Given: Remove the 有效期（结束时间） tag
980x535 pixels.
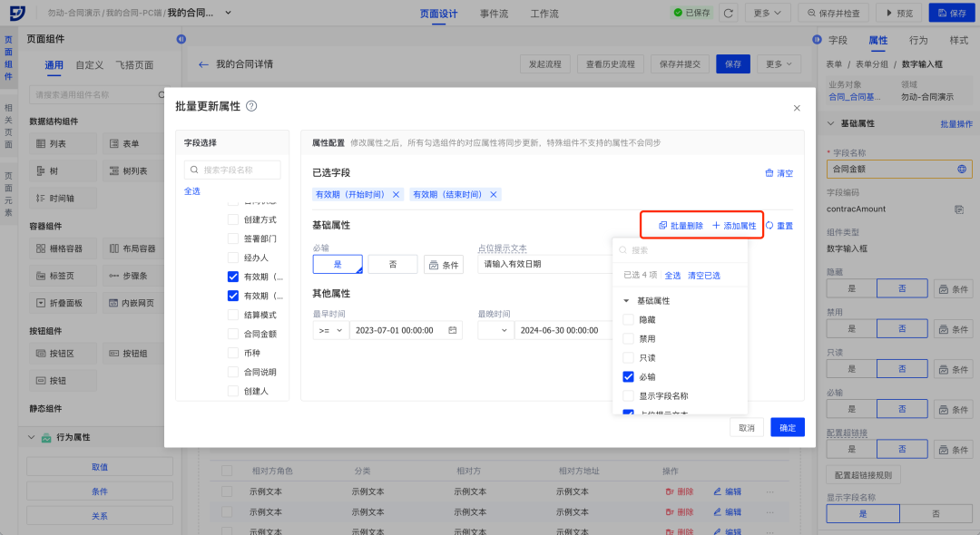Looking at the screenshot, I should [x=494, y=195].
